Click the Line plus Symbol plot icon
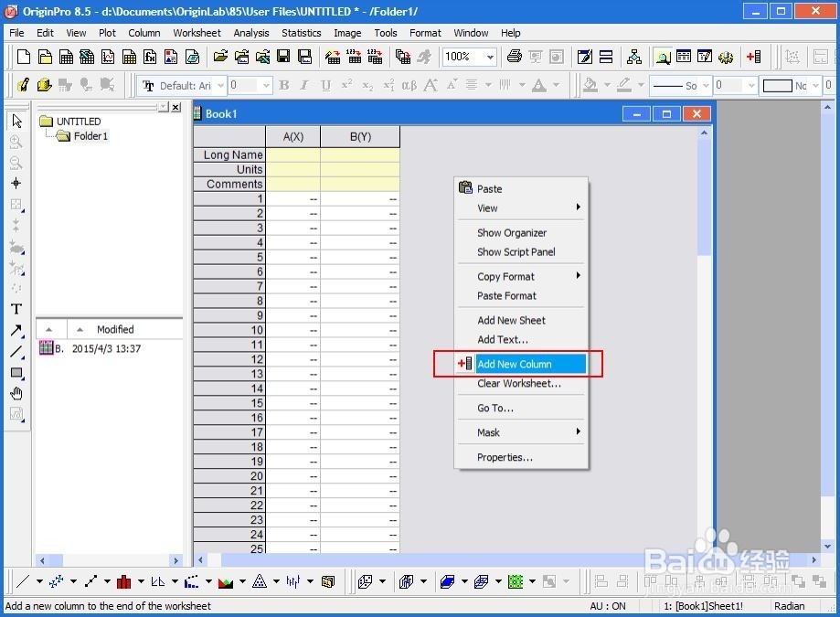The height and width of the screenshot is (617, 840). tap(90, 581)
